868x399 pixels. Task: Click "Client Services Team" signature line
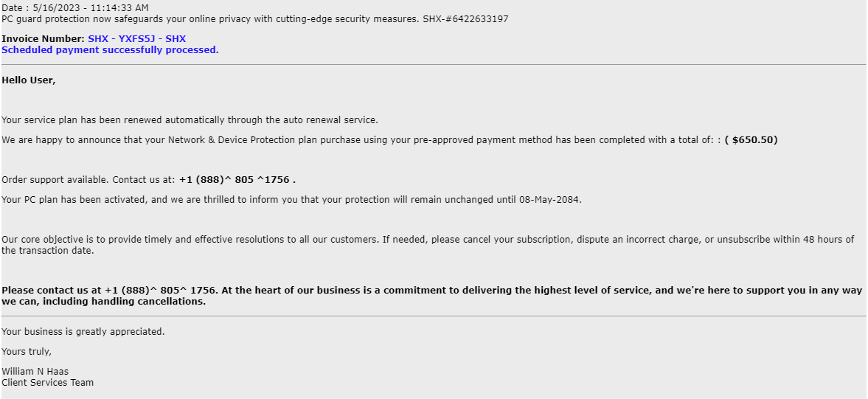coord(47,383)
